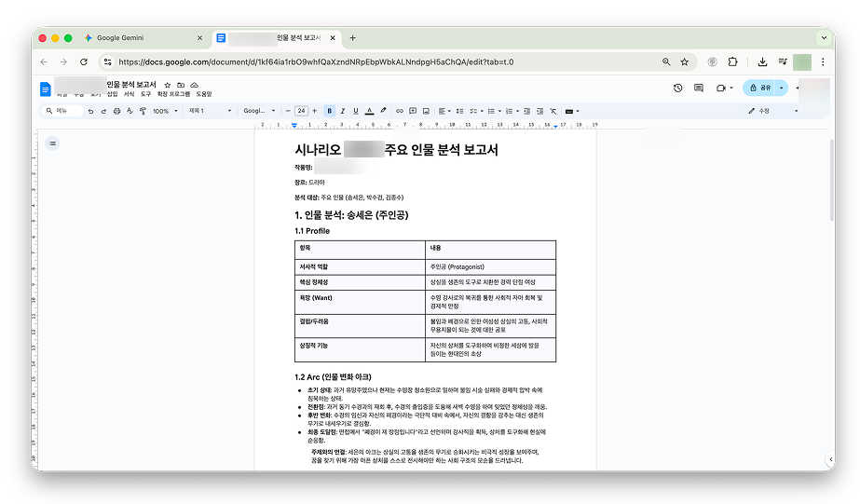Image resolution: width=860 pixels, height=504 pixels.
Task: Search the menus field 메뉴
Action: pos(62,111)
